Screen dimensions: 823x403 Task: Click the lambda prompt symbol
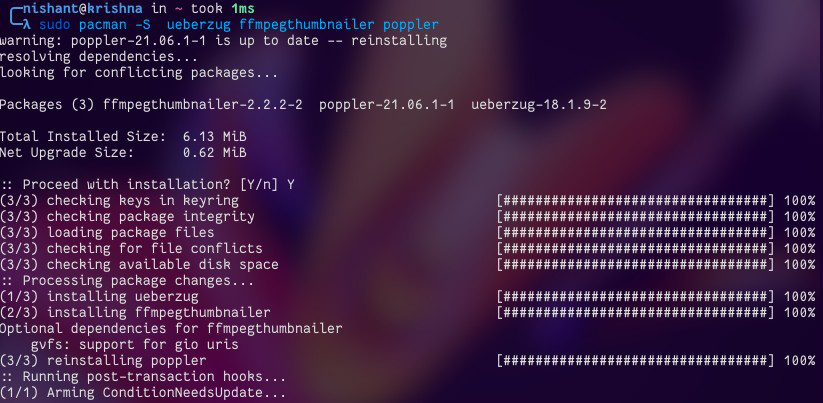[27, 25]
